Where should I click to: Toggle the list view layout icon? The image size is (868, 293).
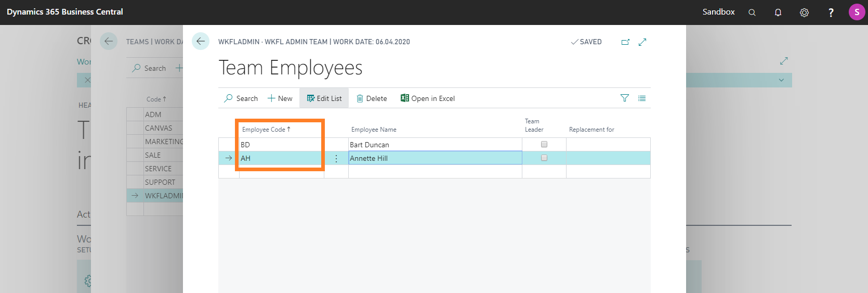point(642,98)
